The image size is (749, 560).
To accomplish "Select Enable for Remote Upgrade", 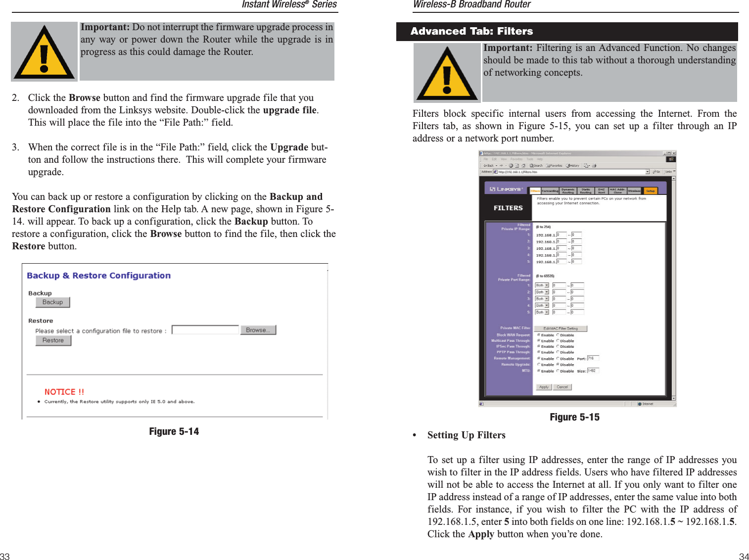I will coord(539,364).
